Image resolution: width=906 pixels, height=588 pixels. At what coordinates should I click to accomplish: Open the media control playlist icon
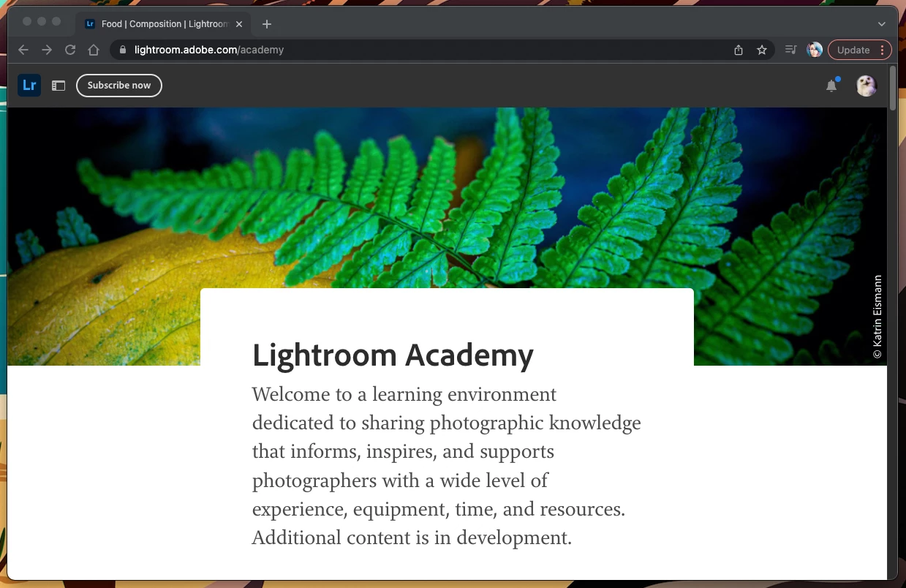tap(790, 50)
